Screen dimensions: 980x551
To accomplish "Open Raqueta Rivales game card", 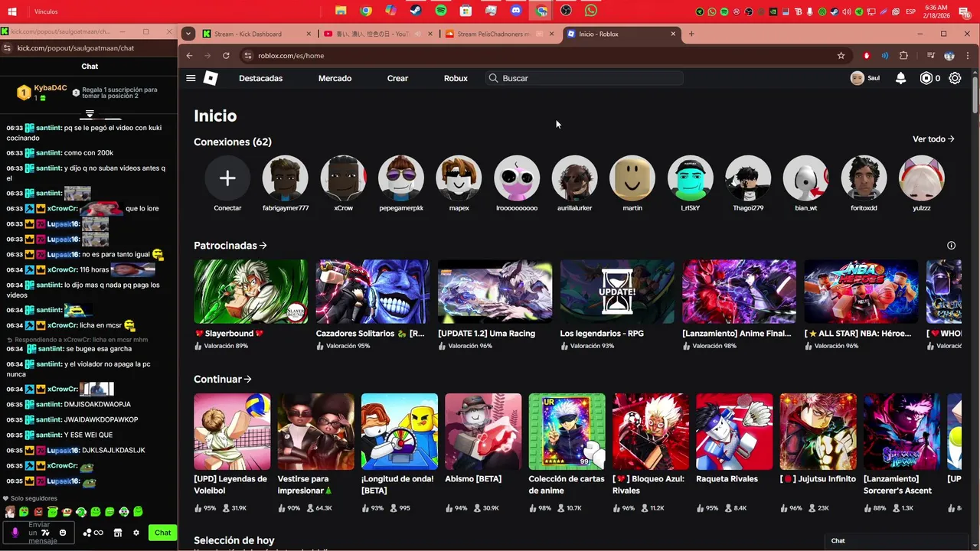I will click(734, 432).
